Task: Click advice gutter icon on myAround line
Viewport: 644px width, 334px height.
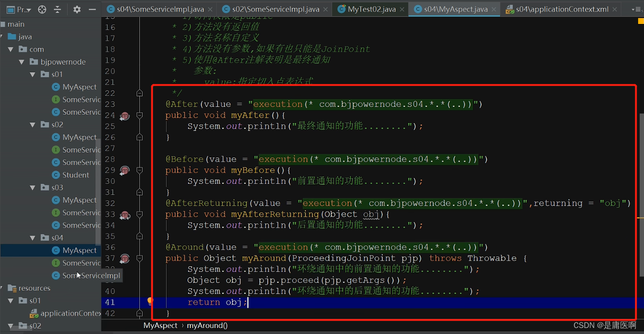Action: pyautogui.click(x=124, y=258)
